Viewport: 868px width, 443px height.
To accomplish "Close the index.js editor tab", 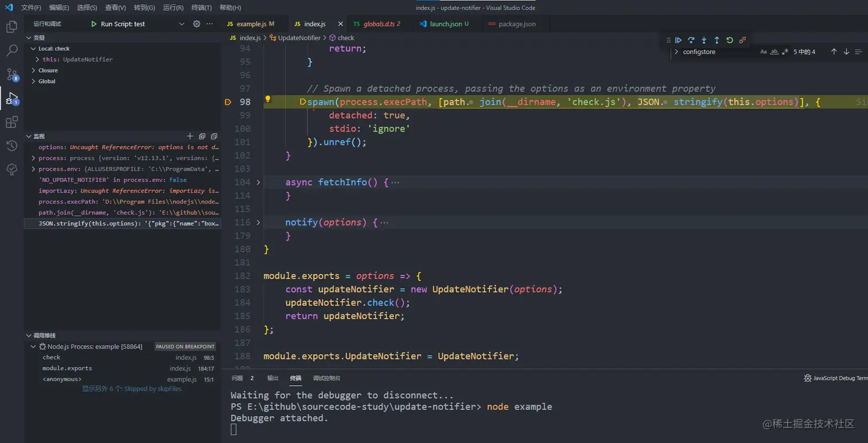I will [340, 24].
